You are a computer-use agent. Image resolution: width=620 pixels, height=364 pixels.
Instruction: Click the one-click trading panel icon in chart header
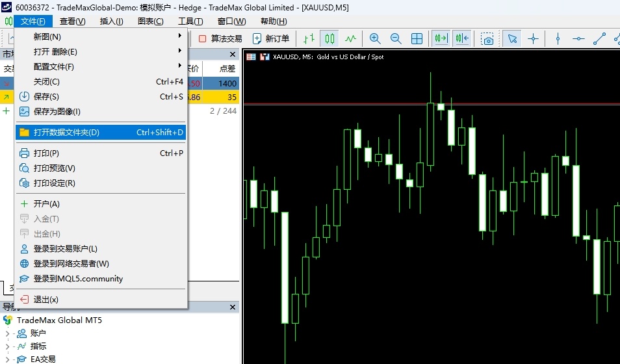tap(265, 57)
